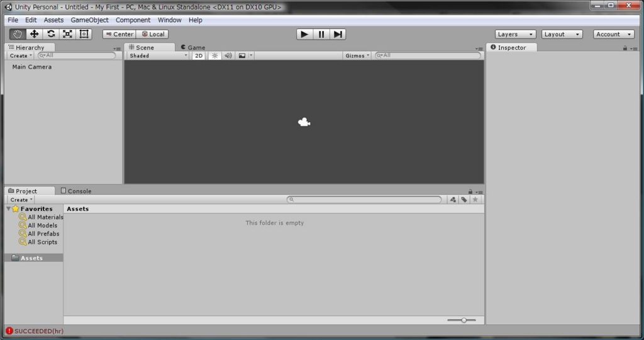Click the Project search field

click(364, 200)
